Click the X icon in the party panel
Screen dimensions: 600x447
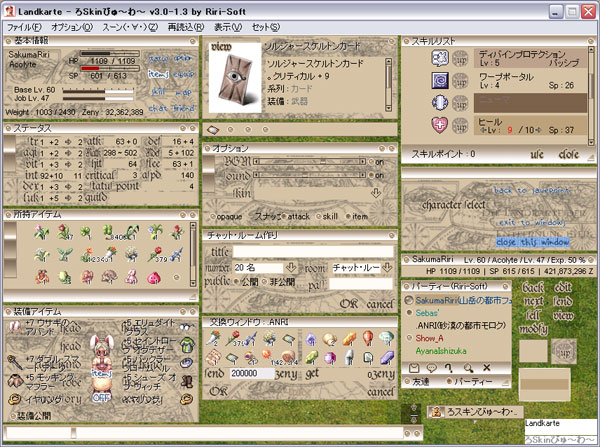click(486, 368)
